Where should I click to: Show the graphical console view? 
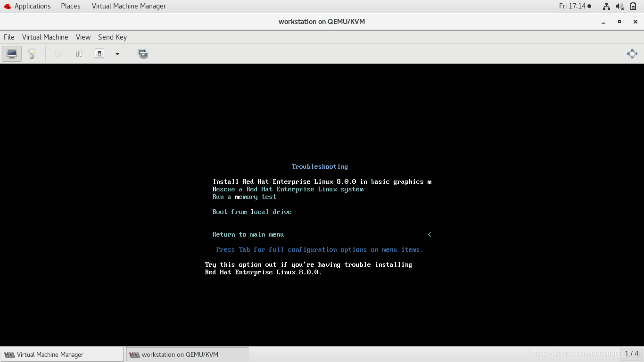coord(12,54)
